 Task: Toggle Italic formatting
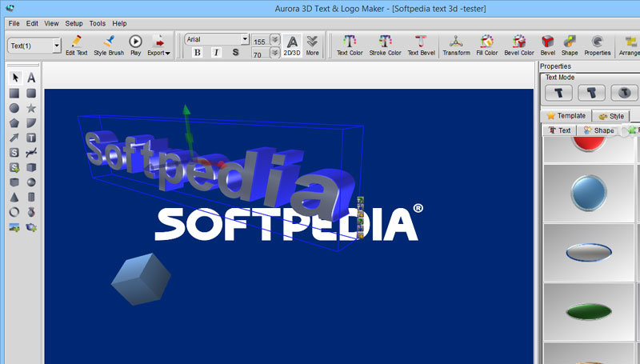[x=216, y=52]
